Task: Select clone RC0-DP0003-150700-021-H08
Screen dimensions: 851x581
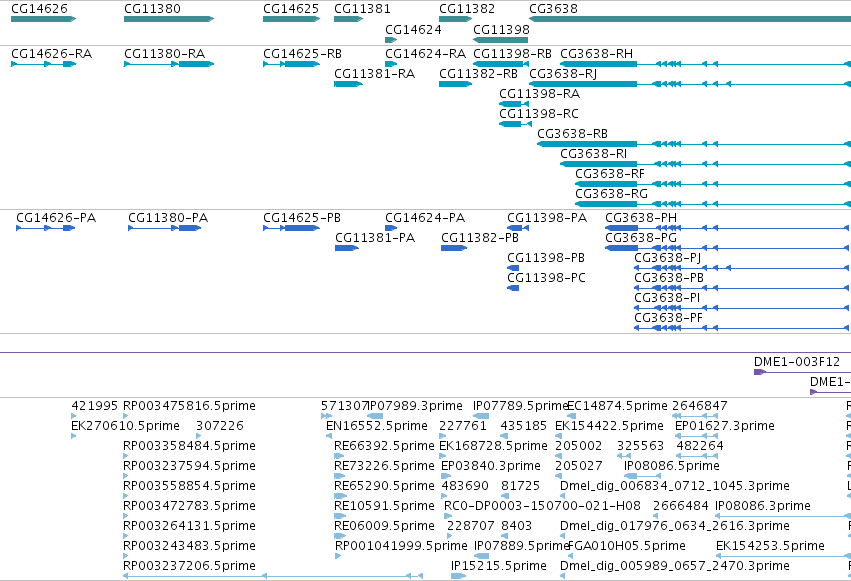Action: pos(448,516)
